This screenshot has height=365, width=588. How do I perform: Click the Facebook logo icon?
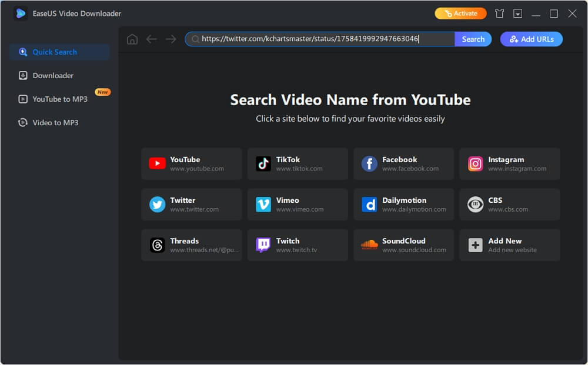(x=369, y=164)
